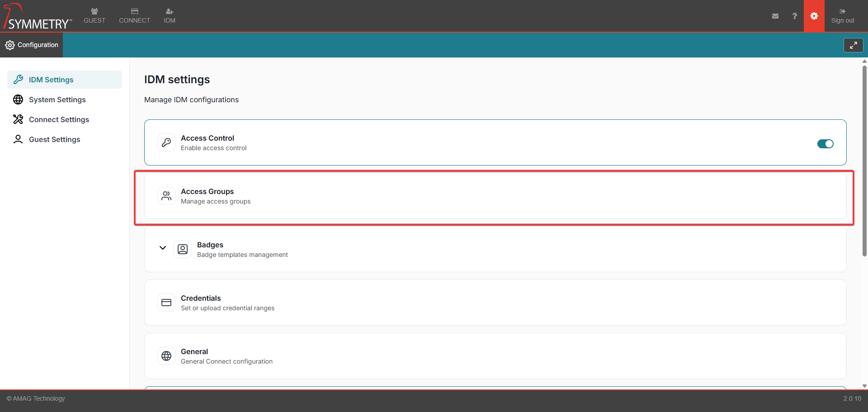Open the IDM menu in top bar
This screenshot has height=412, width=868.
tap(170, 16)
